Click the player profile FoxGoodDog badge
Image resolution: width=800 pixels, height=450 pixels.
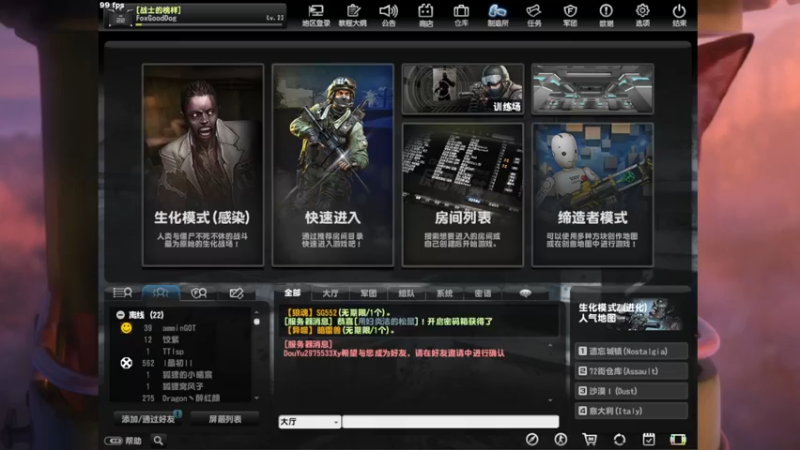click(195, 16)
